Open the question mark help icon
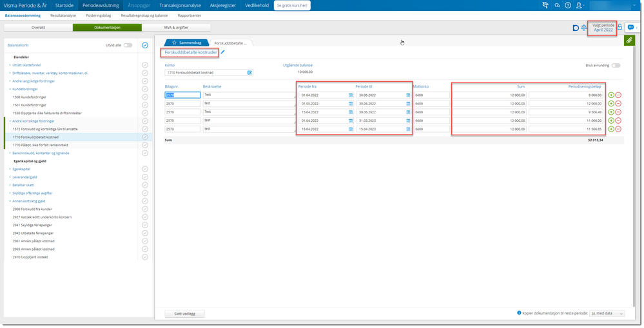This screenshot has height=328, width=644. [x=568, y=5]
